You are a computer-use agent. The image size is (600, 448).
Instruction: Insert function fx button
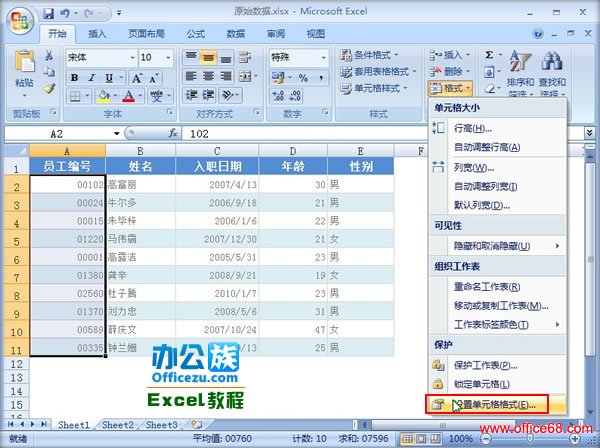173,133
